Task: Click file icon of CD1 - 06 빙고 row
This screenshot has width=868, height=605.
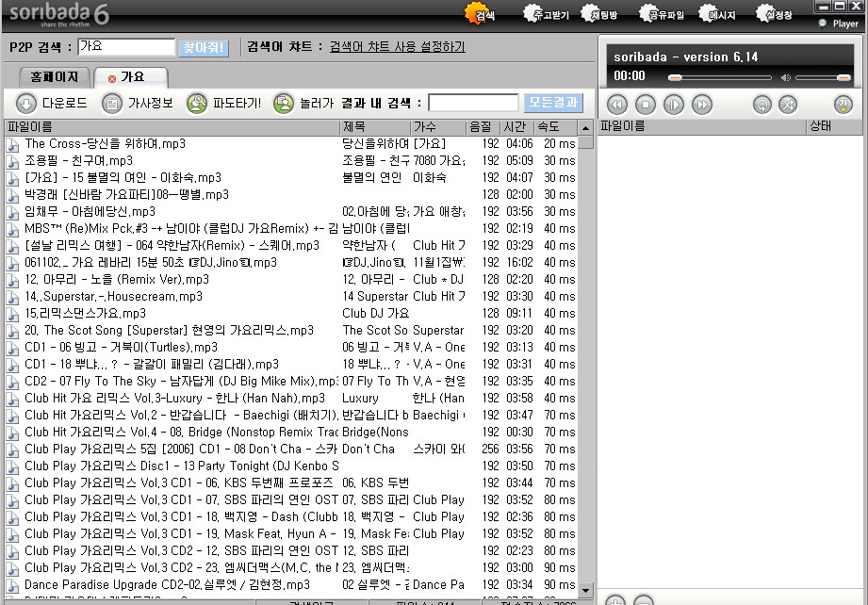Action: pos(12,348)
